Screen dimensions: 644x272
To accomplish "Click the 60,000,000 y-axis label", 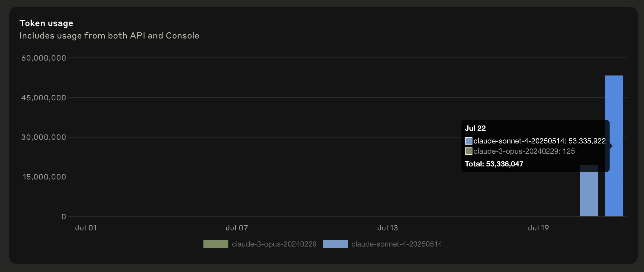I will pyautogui.click(x=44, y=58).
